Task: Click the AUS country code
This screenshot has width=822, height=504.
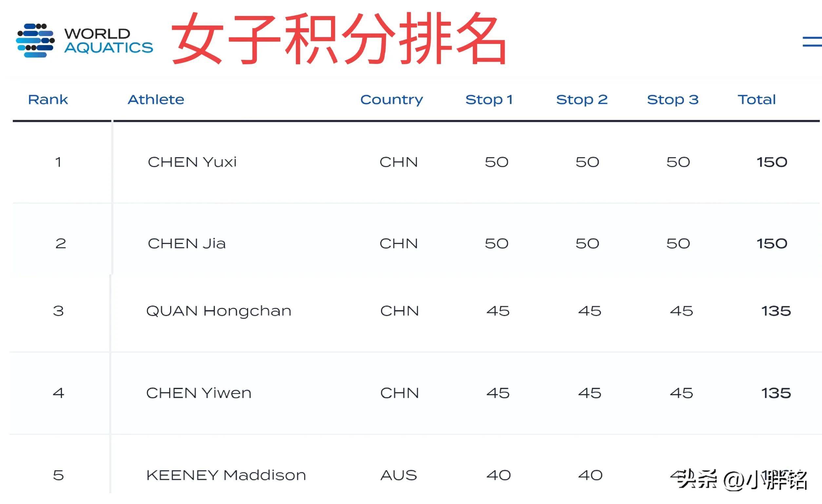Action: (399, 475)
